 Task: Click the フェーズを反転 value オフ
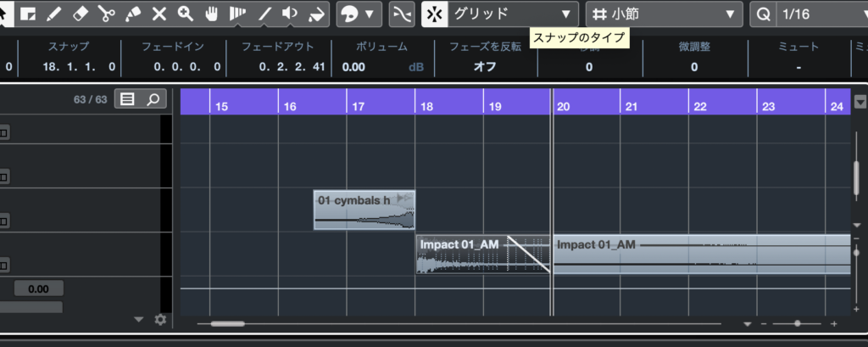(x=485, y=66)
